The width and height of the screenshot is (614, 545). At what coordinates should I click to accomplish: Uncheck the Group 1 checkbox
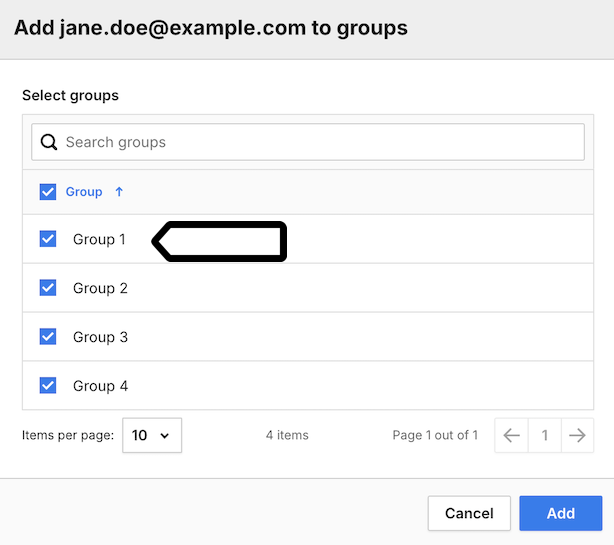(x=48, y=239)
